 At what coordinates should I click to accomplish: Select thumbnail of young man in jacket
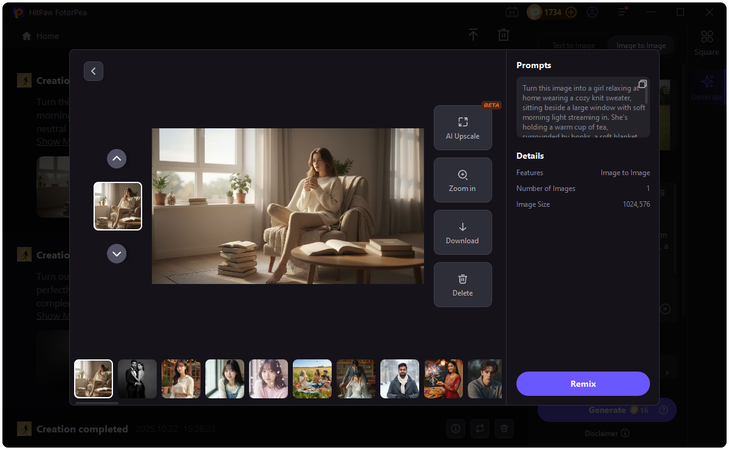[485, 379]
